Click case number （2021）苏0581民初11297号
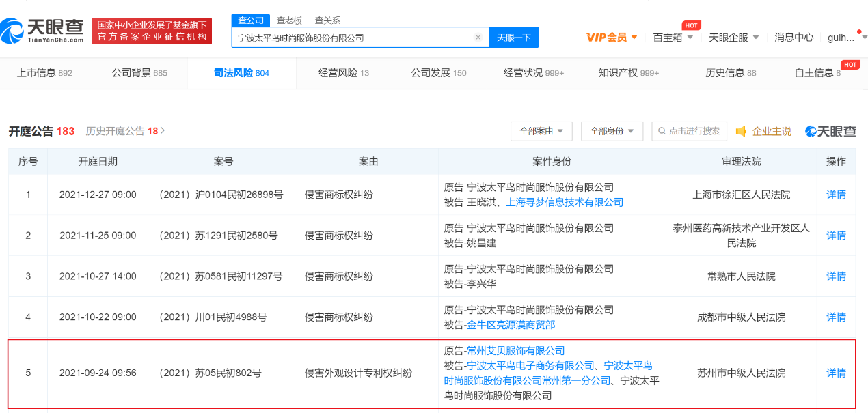The height and width of the screenshot is (413, 868). pos(220,276)
